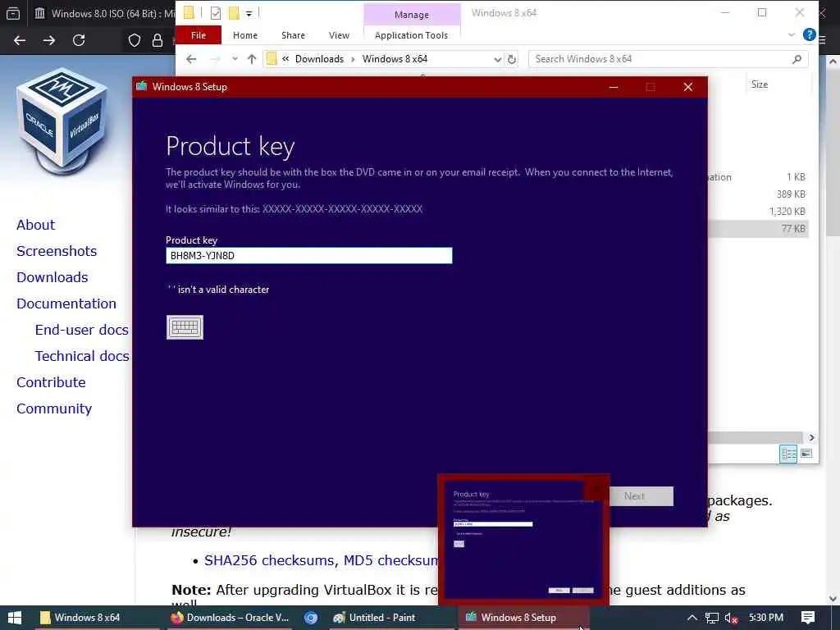Reload the browser page
840x630 pixels.
[x=79, y=40]
